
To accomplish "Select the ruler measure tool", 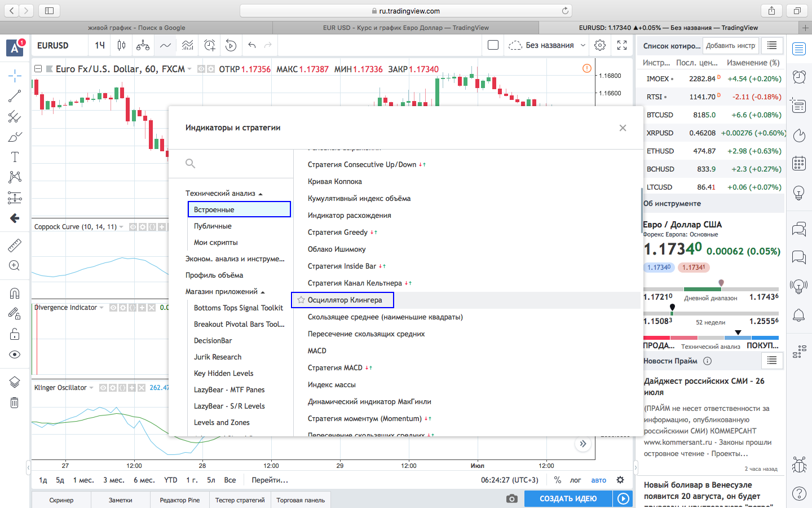I will (x=15, y=245).
